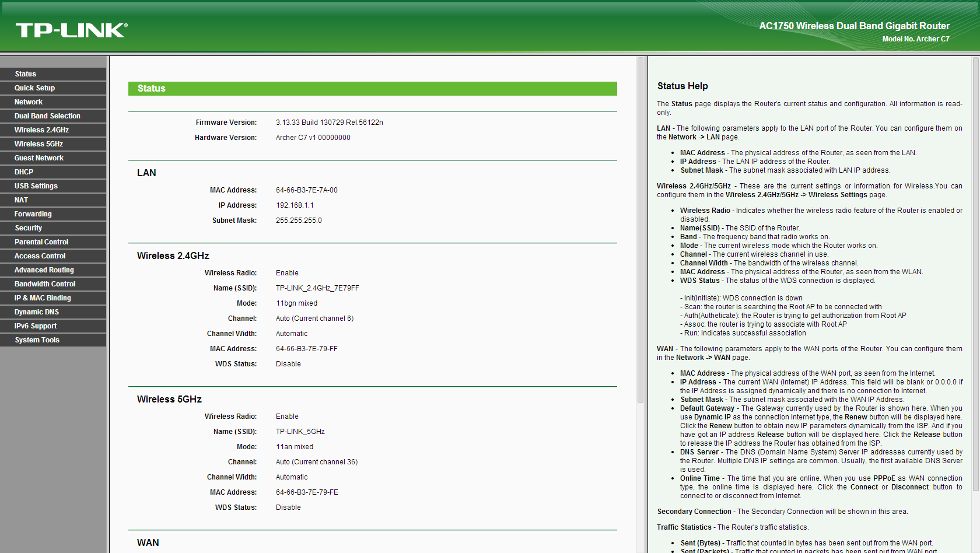This screenshot has width=980, height=553.
Task: Click Model No. Archer C7 text
Action: pos(916,39)
